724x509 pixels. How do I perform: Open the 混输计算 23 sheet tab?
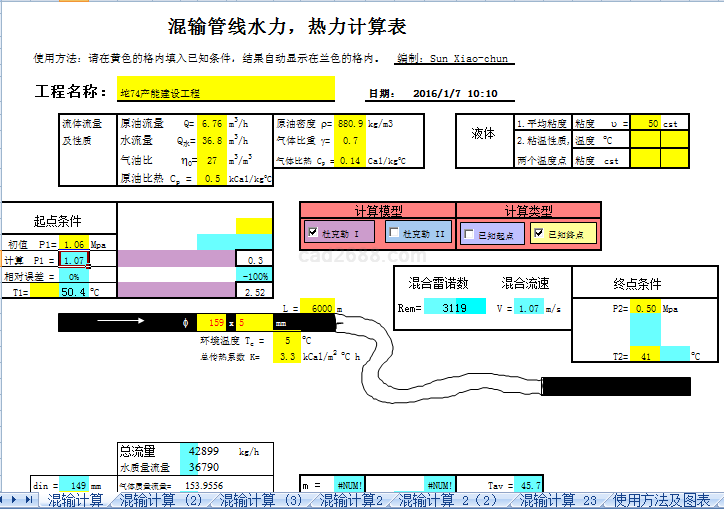tap(557, 500)
